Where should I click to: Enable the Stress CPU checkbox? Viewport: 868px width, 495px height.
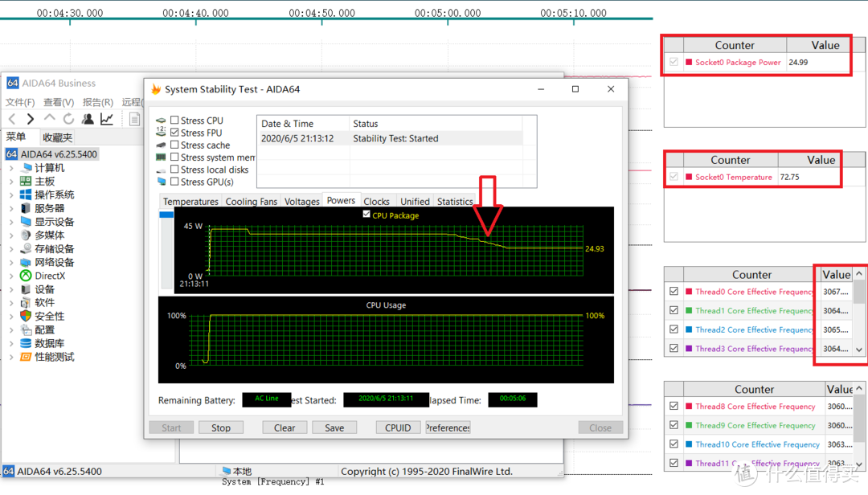(174, 120)
